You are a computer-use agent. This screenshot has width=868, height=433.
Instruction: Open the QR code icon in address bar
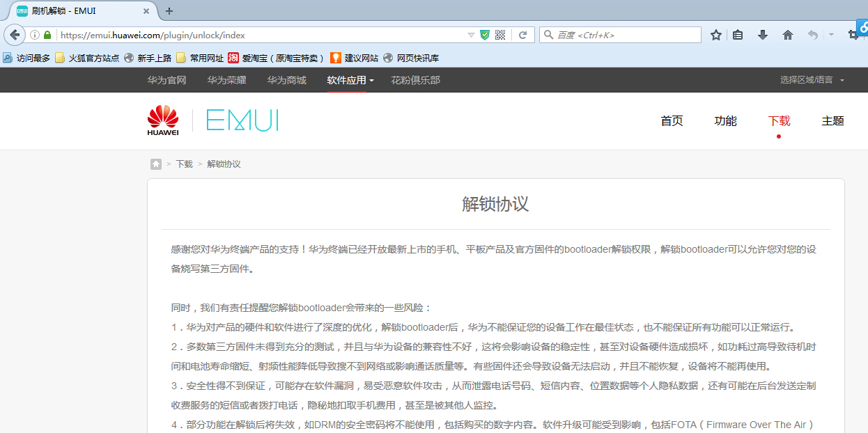pos(500,35)
